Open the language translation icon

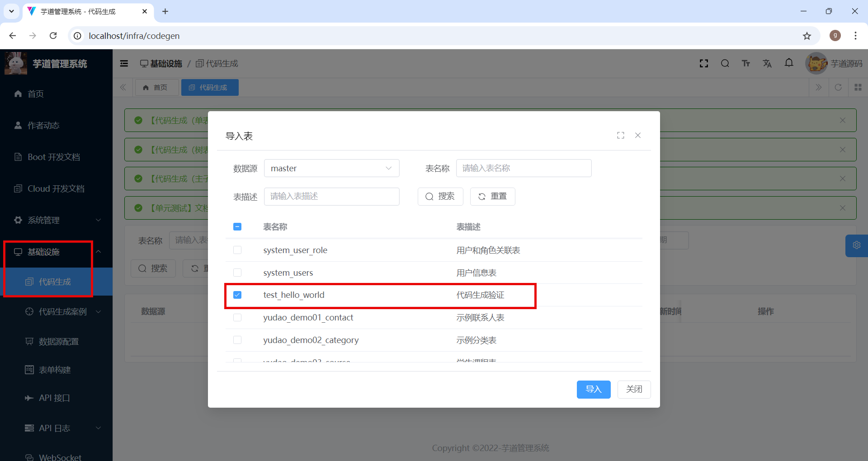pyautogui.click(x=767, y=63)
